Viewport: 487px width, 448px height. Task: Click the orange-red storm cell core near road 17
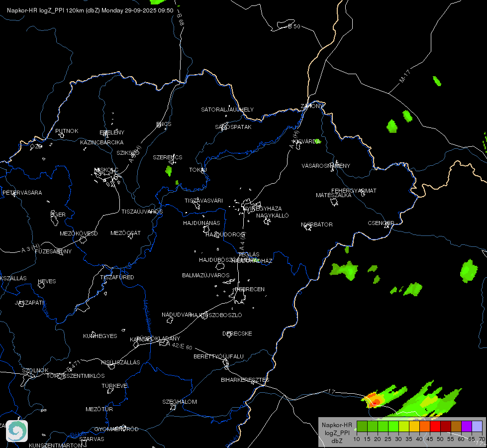pos(374,401)
